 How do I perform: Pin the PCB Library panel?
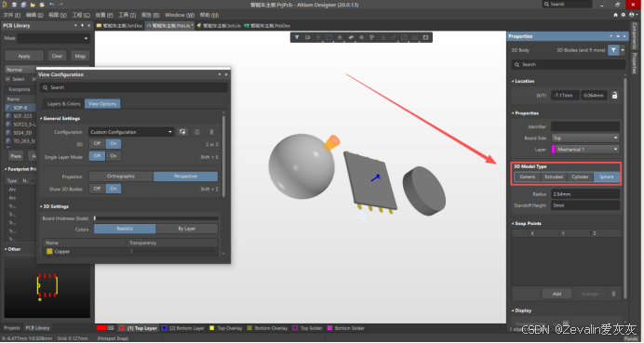click(x=82, y=25)
